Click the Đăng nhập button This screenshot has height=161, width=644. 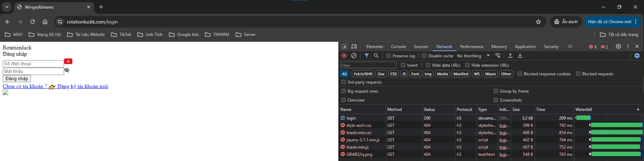(17, 79)
